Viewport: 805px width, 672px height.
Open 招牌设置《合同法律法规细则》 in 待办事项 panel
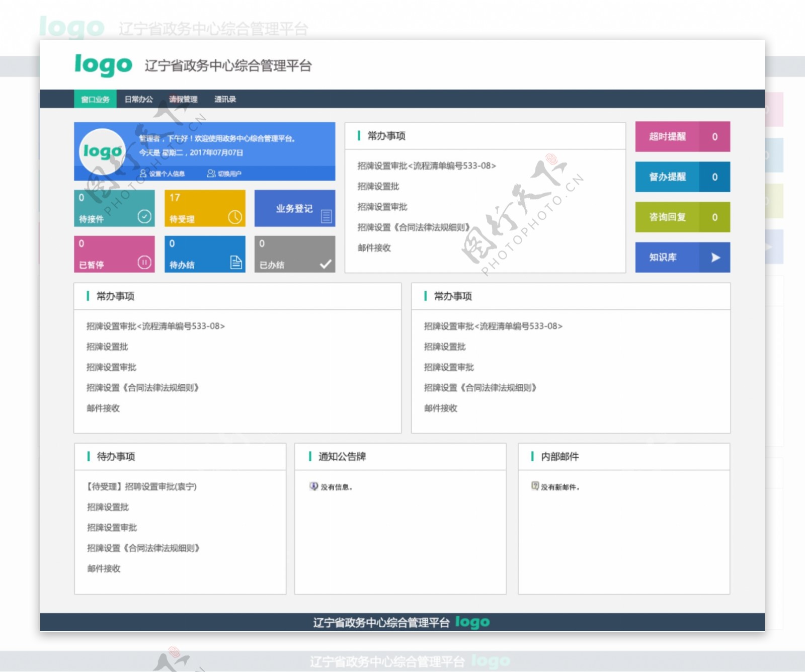click(x=143, y=548)
